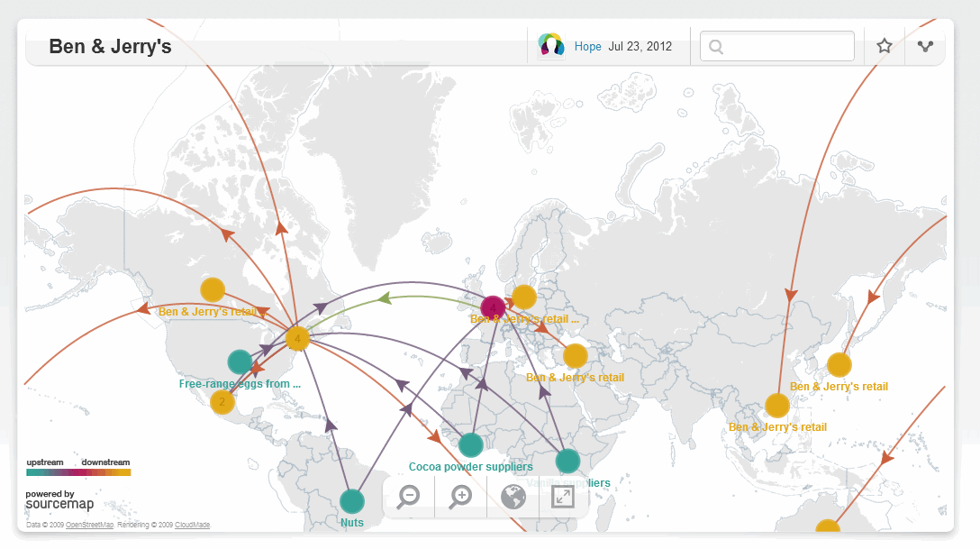The height and width of the screenshot is (549, 980).
Task: Select the Vanilla suppliers teal node
Action: pyautogui.click(x=567, y=462)
